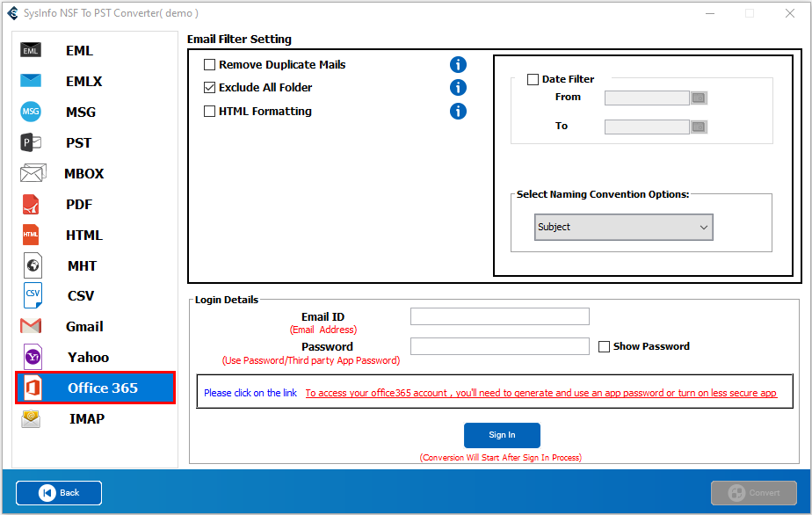The height and width of the screenshot is (515, 812).
Task: Pick the MSG format icon
Action: point(31,112)
